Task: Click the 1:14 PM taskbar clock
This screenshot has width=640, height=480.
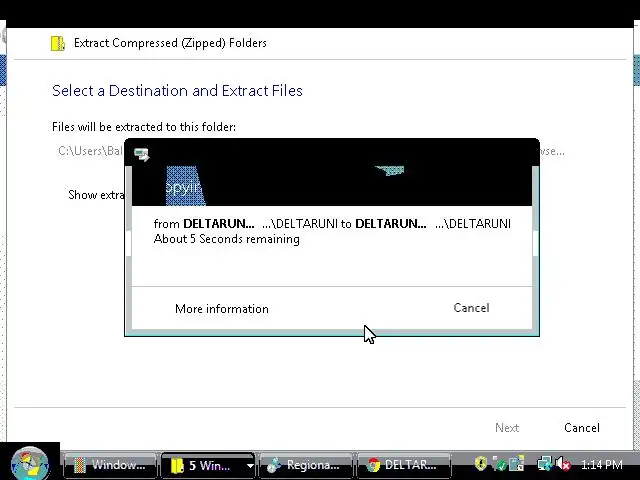Action: coord(602,464)
